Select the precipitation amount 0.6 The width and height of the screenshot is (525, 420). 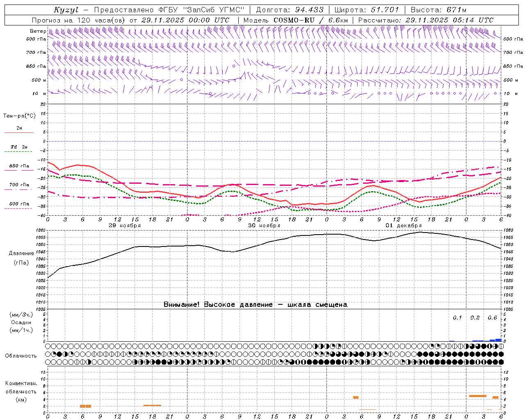point(492,318)
